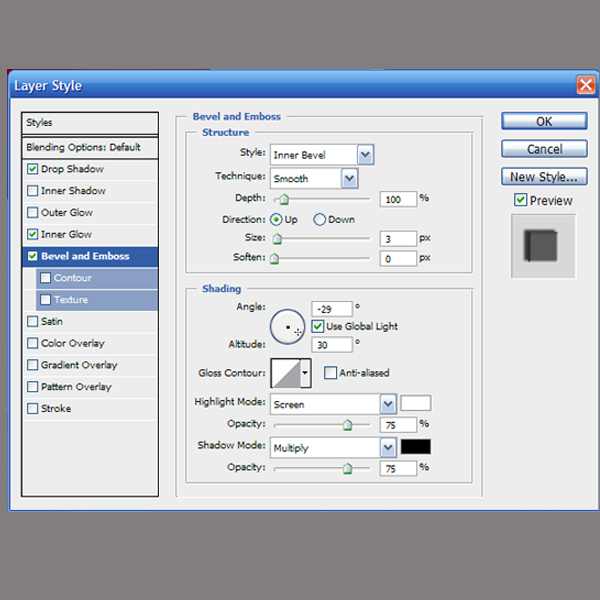Click the black shadow color swatch

pos(415,448)
